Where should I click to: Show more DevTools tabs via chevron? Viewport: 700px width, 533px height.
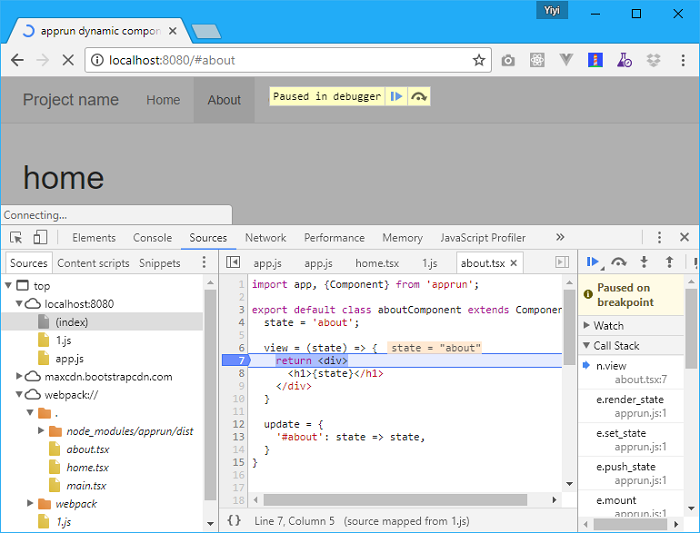click(x=559, y=238)
